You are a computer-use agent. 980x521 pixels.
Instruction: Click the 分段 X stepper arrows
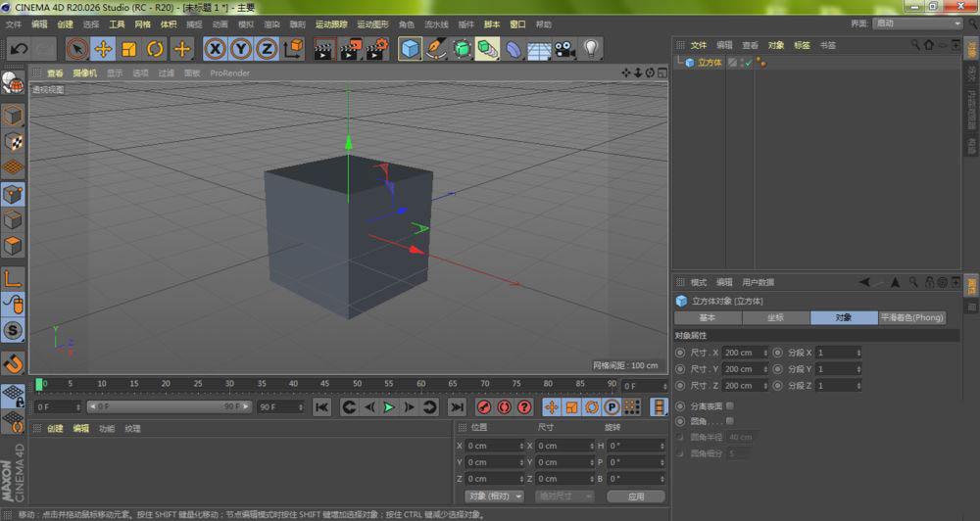pos(858,353)
